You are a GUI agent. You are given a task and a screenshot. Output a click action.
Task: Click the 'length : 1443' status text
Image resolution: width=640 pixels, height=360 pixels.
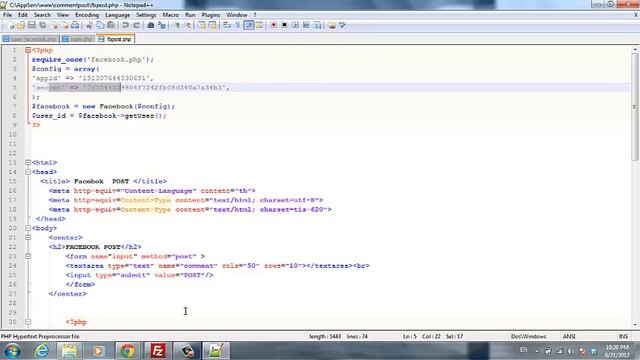pos(325,336)
